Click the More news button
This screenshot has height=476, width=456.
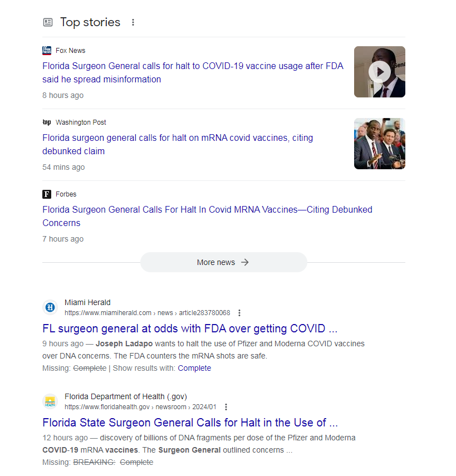(x=223, y=262)
